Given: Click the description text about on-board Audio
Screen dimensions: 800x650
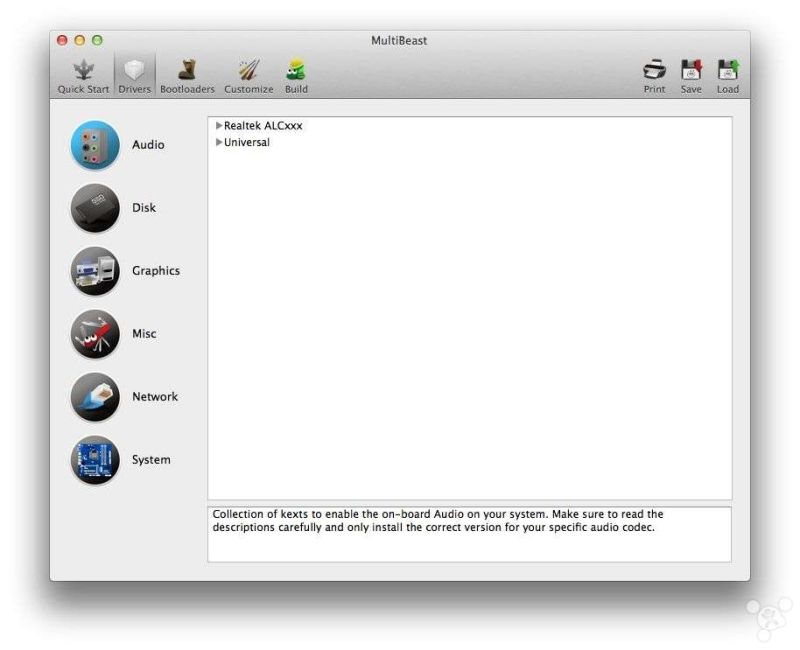Looking at the screenshot, I should [x=438, y=520].
